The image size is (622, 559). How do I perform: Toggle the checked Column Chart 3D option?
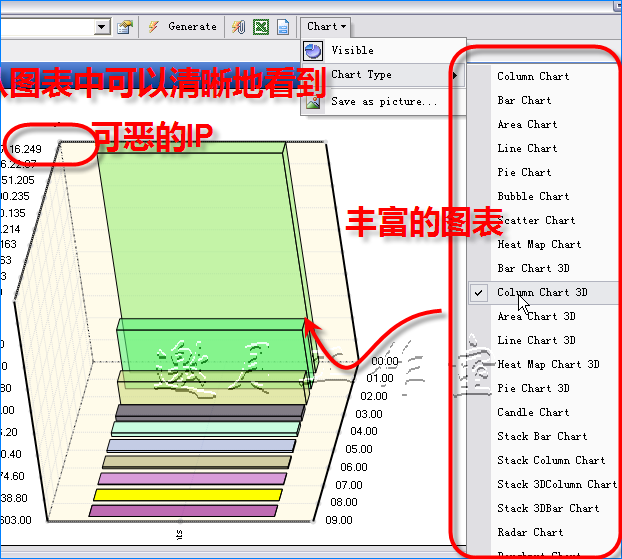(x=542, y=293)
